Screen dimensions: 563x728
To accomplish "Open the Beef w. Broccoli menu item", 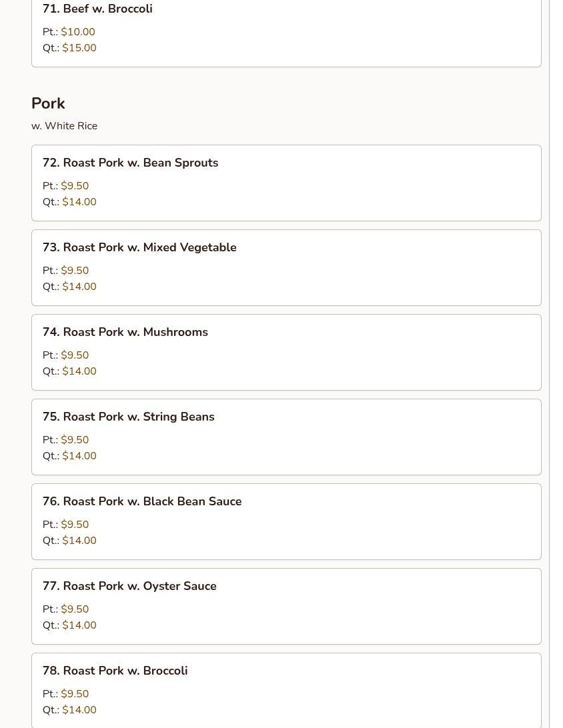I will tap(97, 9).
